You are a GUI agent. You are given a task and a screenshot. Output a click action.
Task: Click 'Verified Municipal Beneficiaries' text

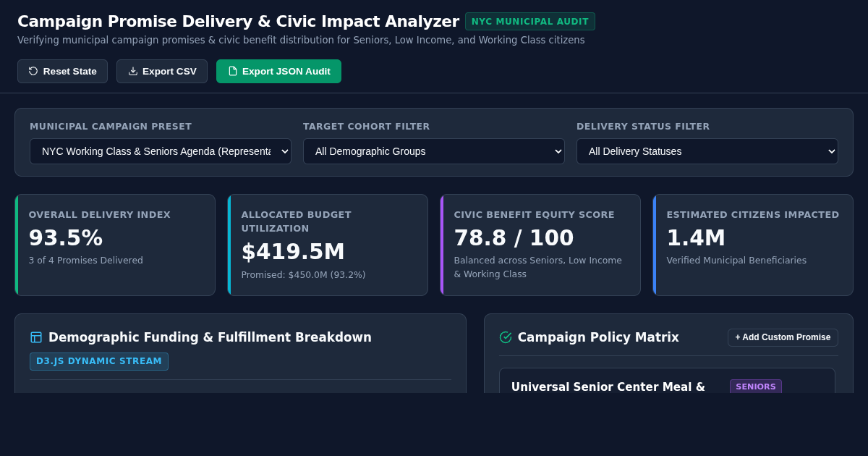click(x=736, y=261)
